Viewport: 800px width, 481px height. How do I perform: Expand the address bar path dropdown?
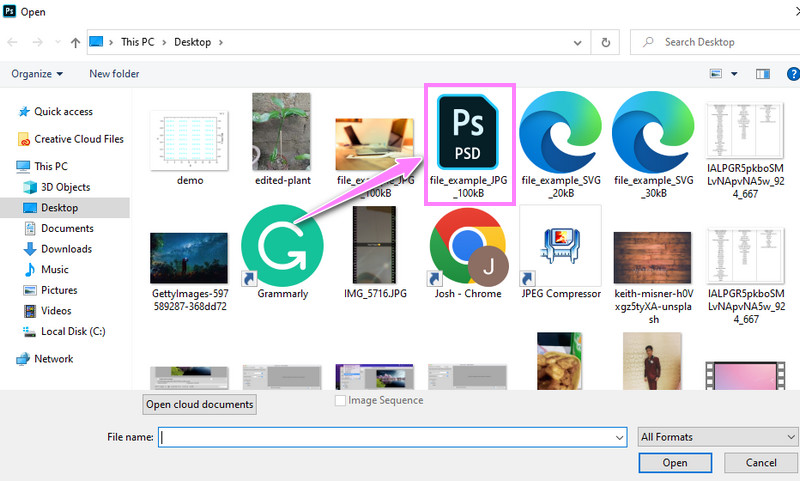[x=578, y=42]
